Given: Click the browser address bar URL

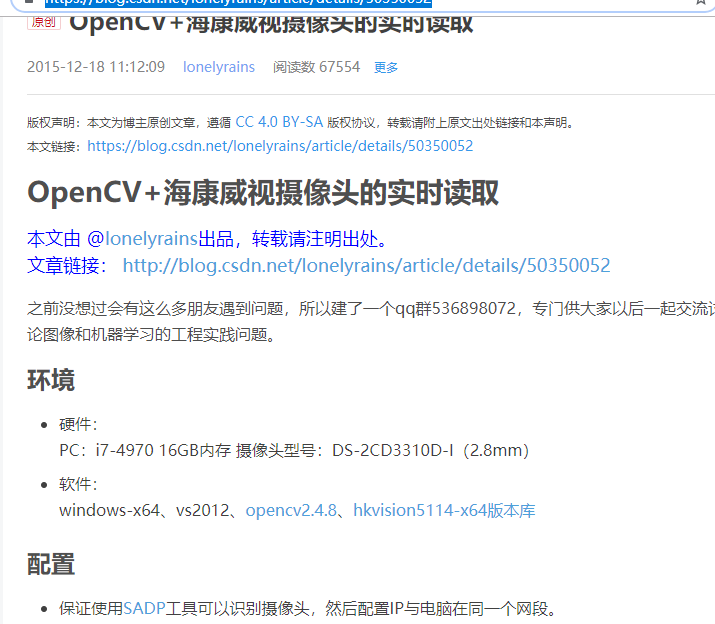Looking at the screenshot, I should coord(238,2).
